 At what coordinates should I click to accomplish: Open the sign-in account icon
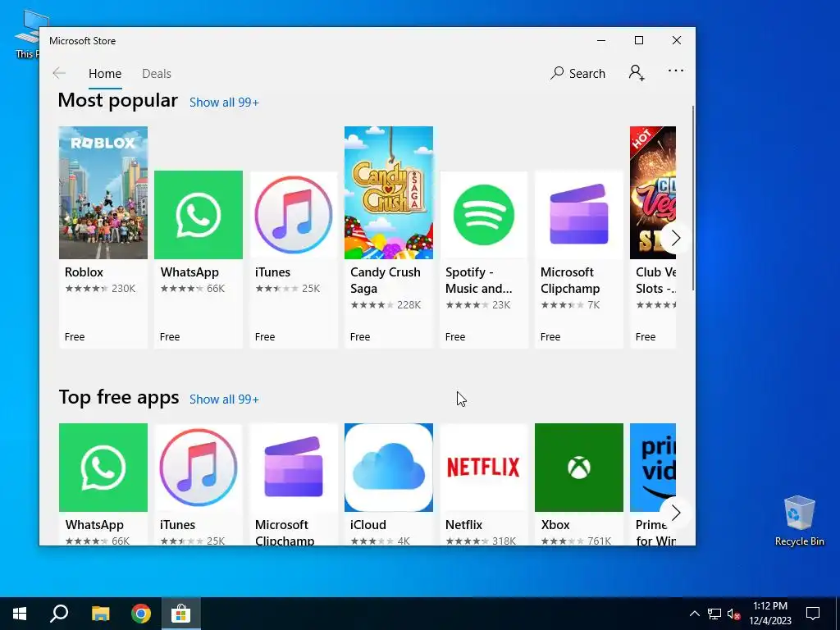(637, 73)
